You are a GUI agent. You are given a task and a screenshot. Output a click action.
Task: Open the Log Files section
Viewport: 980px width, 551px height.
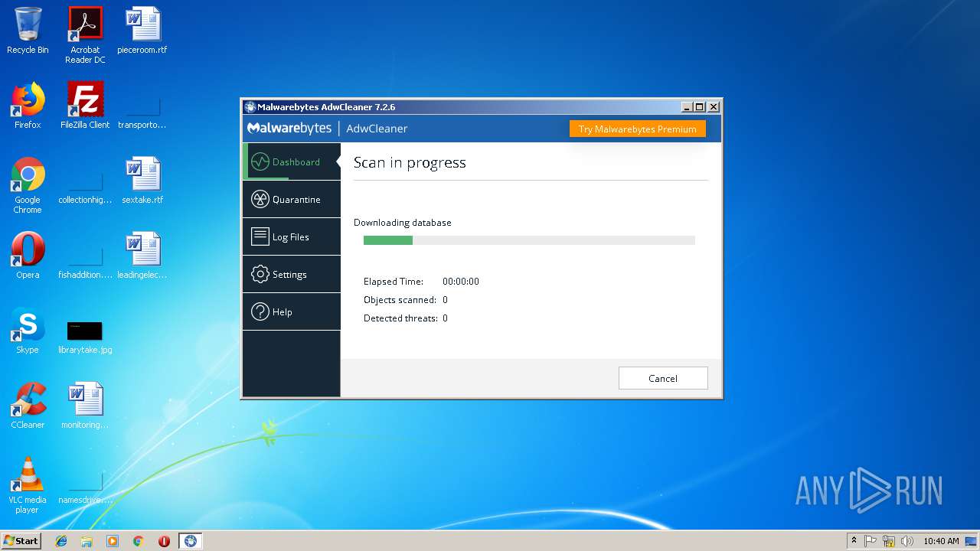(292, 236)
